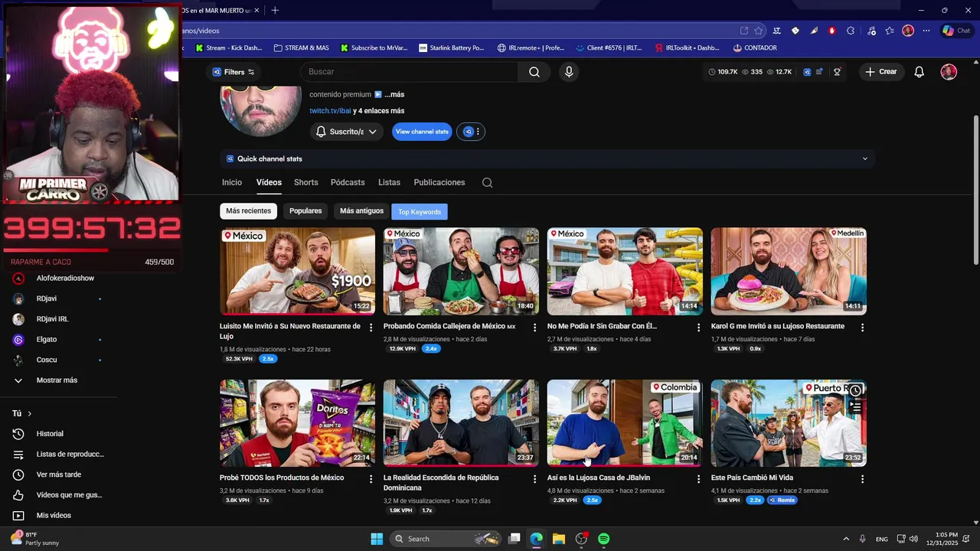This screenshot has height=551, width=980.
Task: Click the vidIQ logo beside the 12.7K stat
Action: (807, 72)
